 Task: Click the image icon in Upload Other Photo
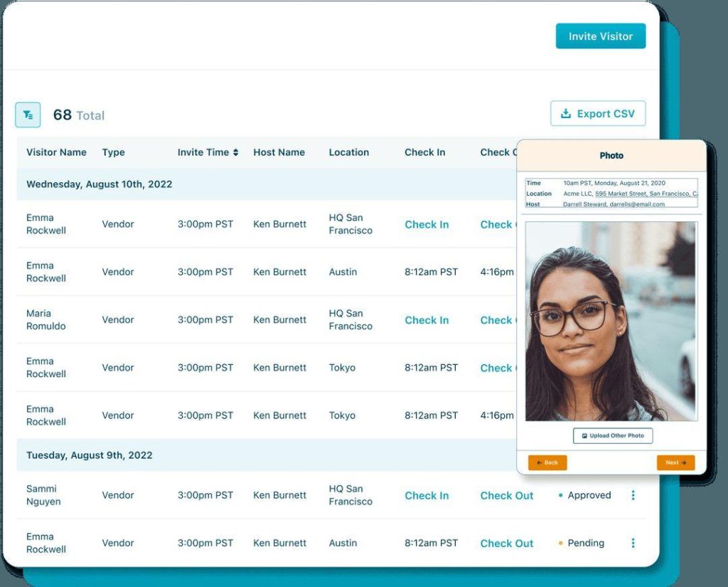pyautogui.click(x=584, y=435)
